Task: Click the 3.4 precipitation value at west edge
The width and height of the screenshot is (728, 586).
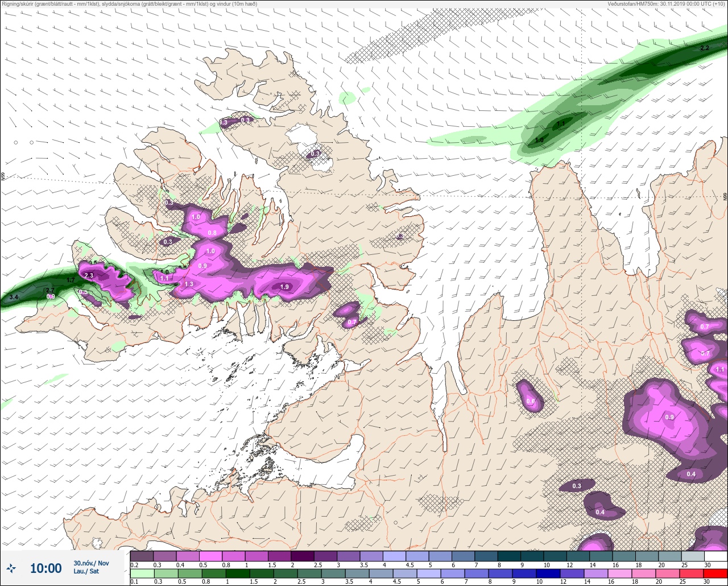Action: (x=14, y=298)
